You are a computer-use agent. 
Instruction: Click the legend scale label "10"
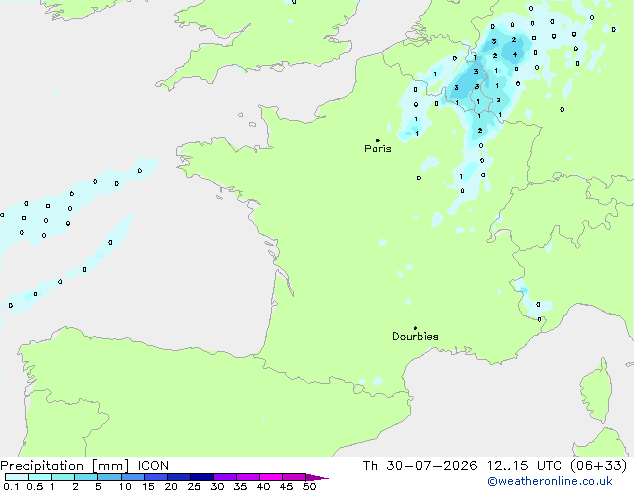[x=125, y=486]
